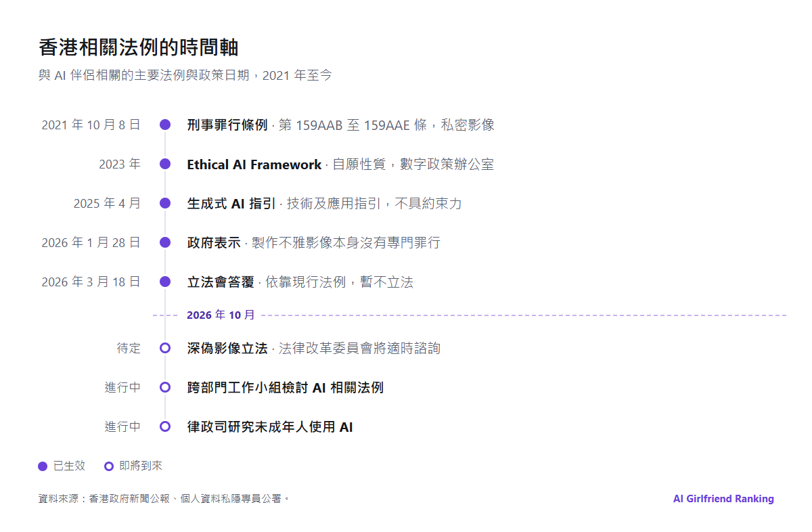Click the 2026 年 3 月 18 日 timeline dot
This screenshot has height=532, width=812.
165,282
